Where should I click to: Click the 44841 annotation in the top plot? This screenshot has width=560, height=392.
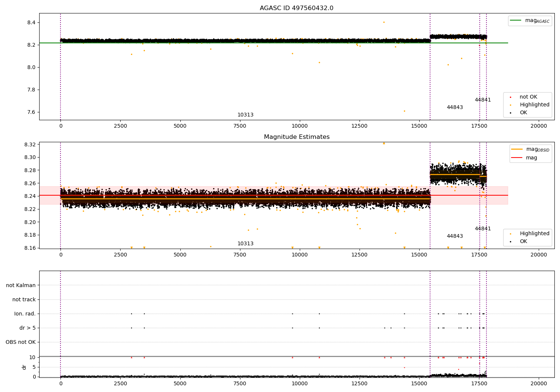pyautogui.click(x=483, y=100)
